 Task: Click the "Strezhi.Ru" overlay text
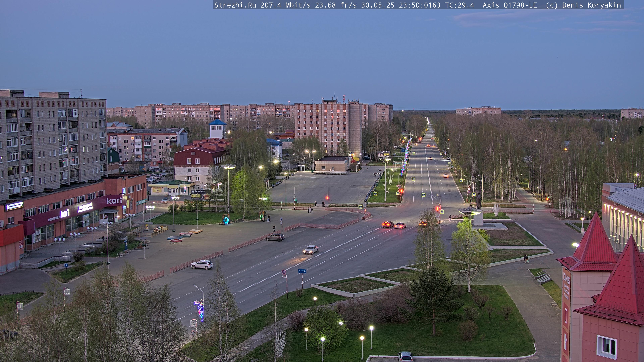(235, 5)
